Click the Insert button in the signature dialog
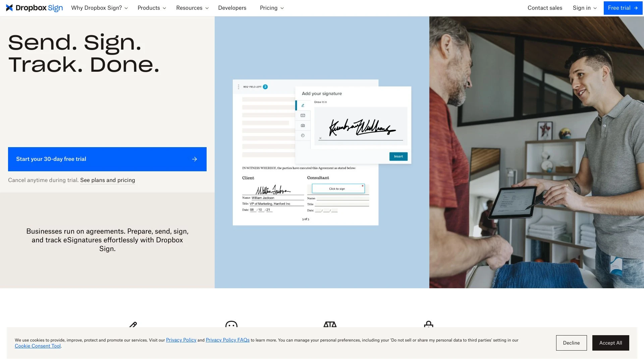 pos(398,156)
